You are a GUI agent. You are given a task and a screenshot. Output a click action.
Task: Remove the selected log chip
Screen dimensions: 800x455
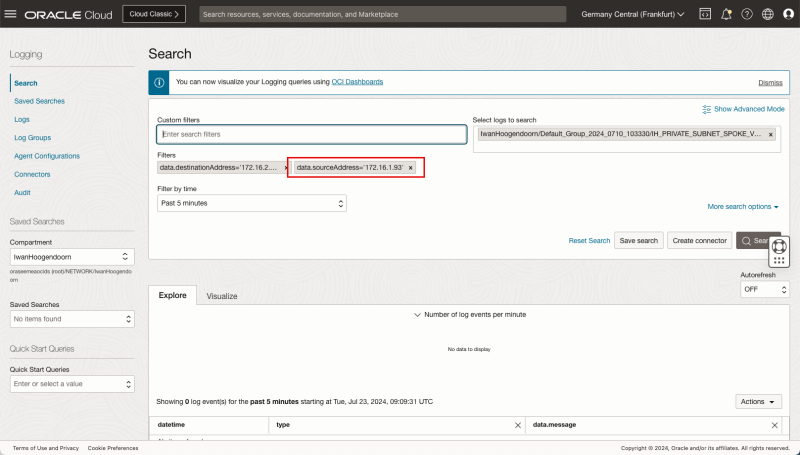[x=770, y=134]
